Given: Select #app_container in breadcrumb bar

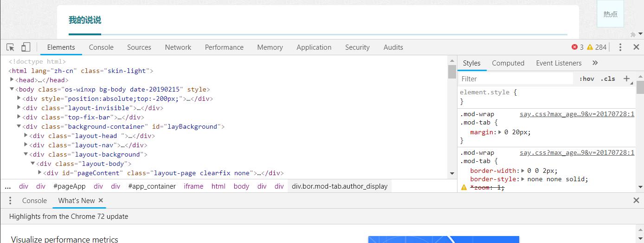Looking at the screenshot, I should pyautogui.click(x=152, y=186).
